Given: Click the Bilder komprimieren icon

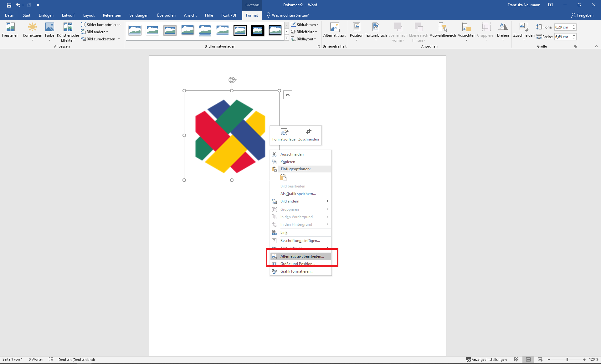Looking at the screenshot, I should 83,24.
